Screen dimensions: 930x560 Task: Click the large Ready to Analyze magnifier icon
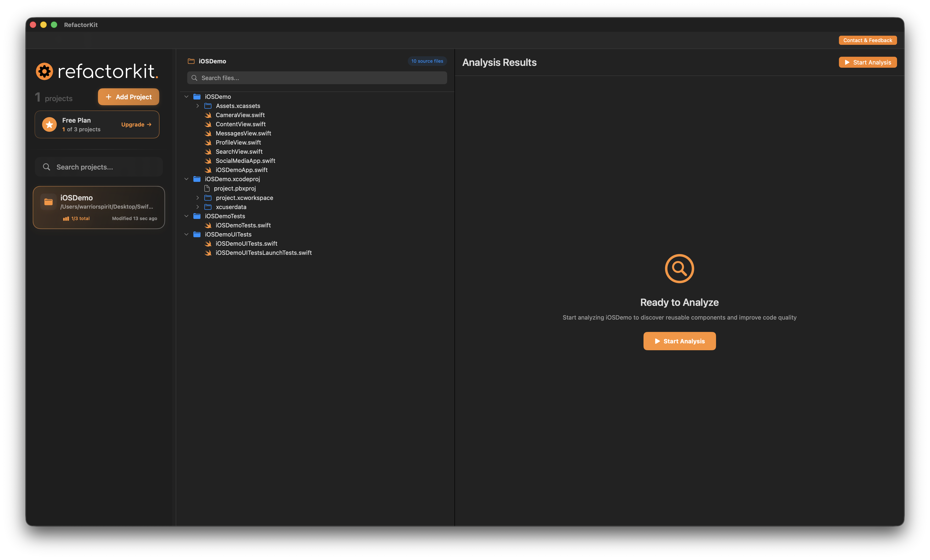(x=679, y=268)
